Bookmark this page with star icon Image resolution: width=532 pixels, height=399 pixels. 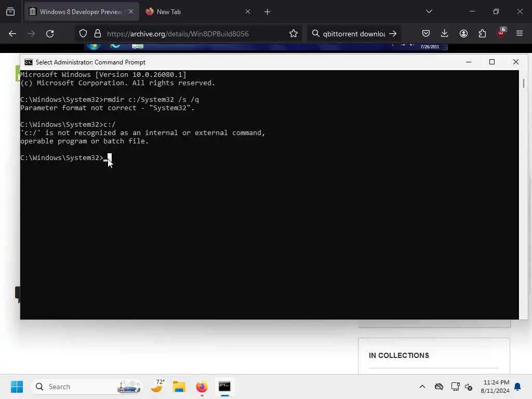(294, 34)
